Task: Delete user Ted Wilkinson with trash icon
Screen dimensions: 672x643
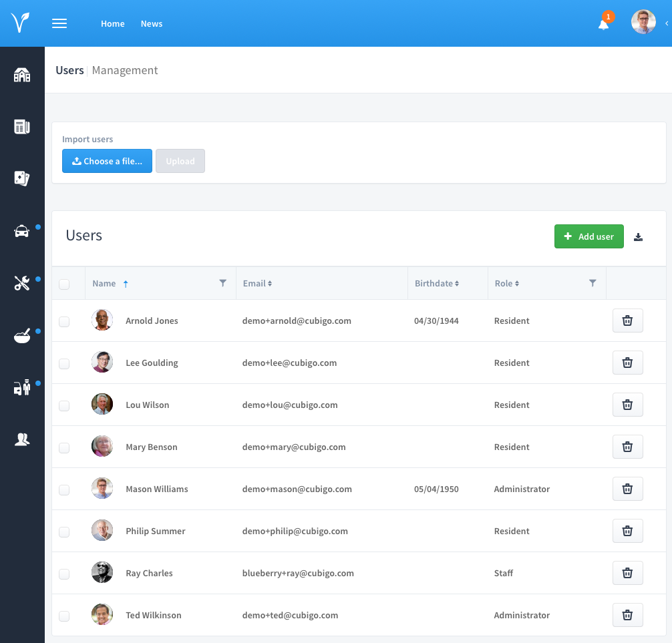Action: coord(627,615)
